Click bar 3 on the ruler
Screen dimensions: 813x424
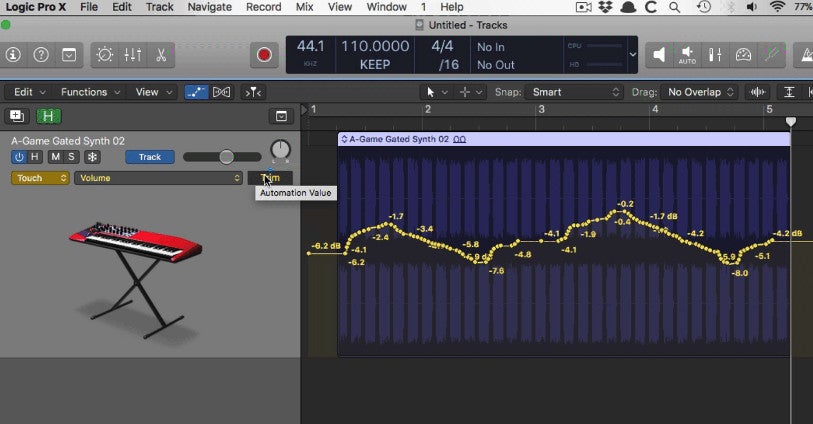click(x=541, y=109)
